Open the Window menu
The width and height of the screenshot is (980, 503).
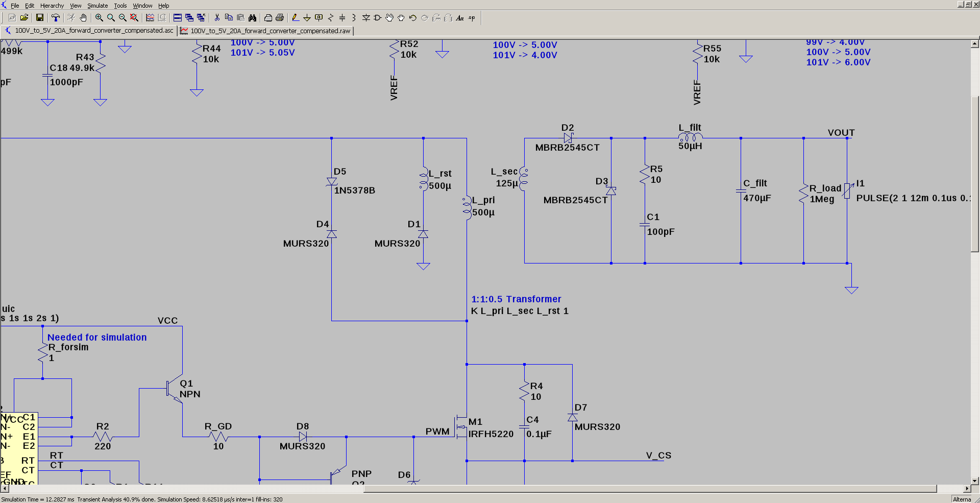point(142,6)
